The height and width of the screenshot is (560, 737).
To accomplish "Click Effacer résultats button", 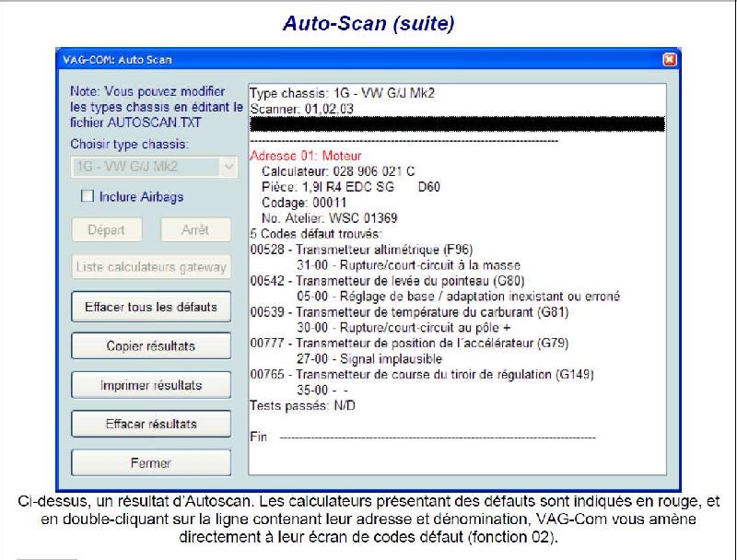I will tap(151, 424).
